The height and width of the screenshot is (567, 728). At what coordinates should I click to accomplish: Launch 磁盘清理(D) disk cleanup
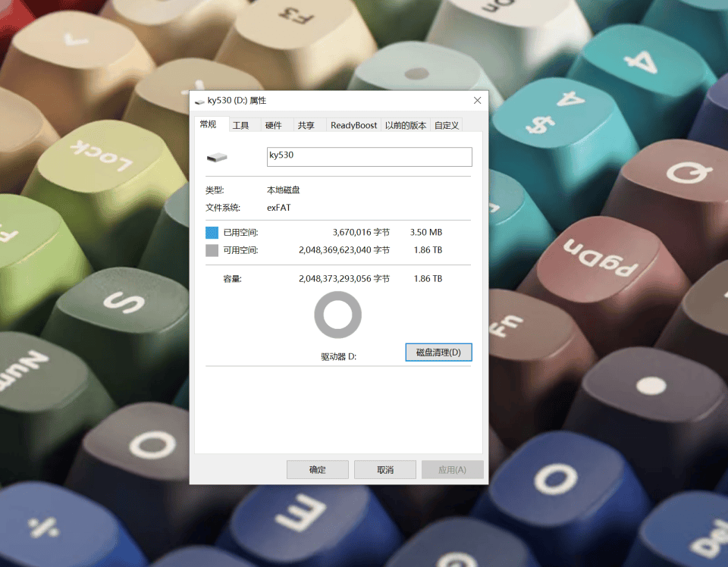coord(438,352)
